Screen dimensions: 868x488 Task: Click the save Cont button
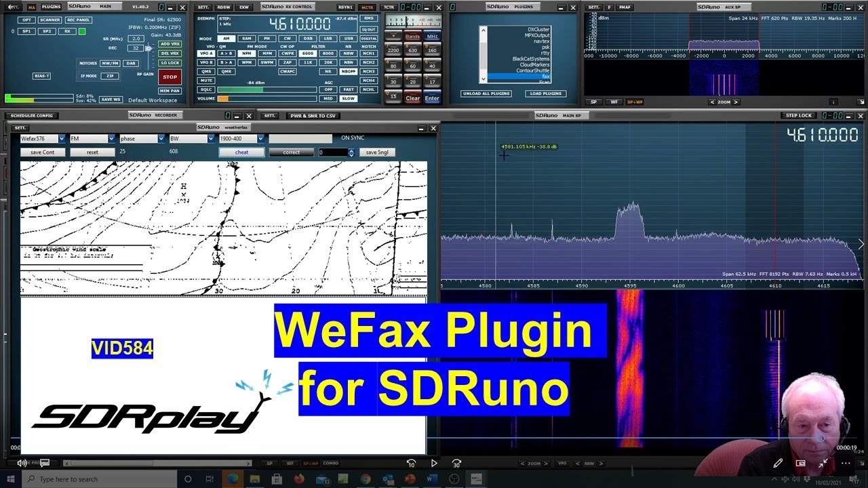click(42, 152)
